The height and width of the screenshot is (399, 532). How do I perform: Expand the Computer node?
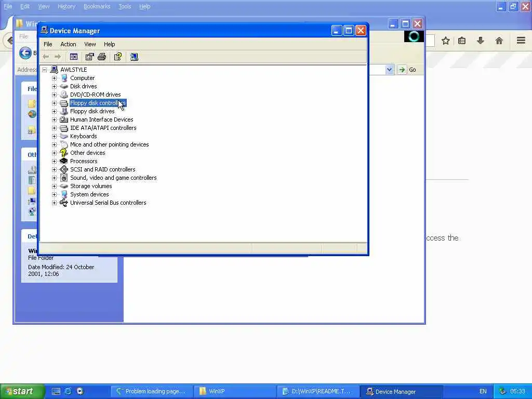click(54, 78)
